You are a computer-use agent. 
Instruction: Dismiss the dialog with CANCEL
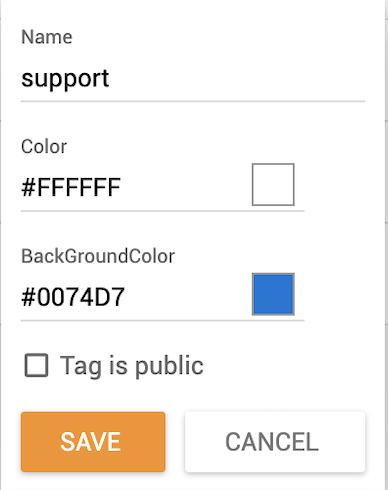pos(275,442)
